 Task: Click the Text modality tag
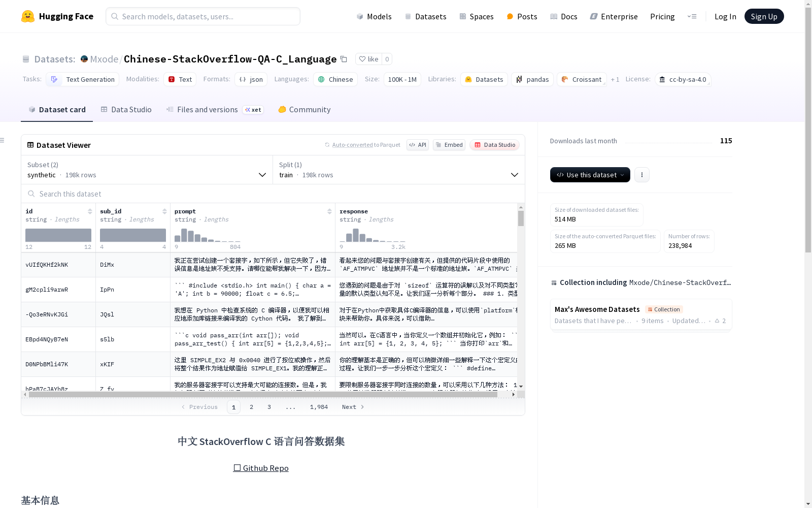point(180,79)
